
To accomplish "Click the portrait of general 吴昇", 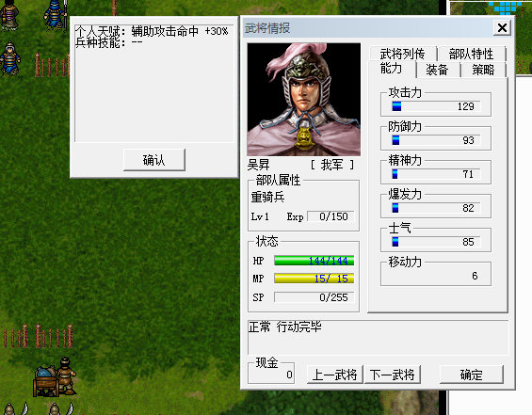I will 303,100.
